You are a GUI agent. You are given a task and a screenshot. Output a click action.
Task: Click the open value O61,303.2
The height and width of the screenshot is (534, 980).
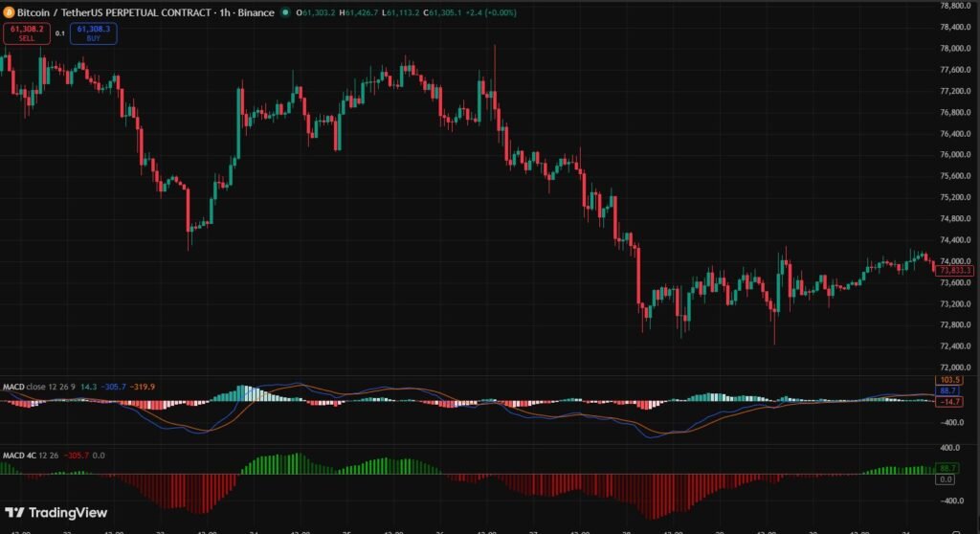(x=316, y=12)
